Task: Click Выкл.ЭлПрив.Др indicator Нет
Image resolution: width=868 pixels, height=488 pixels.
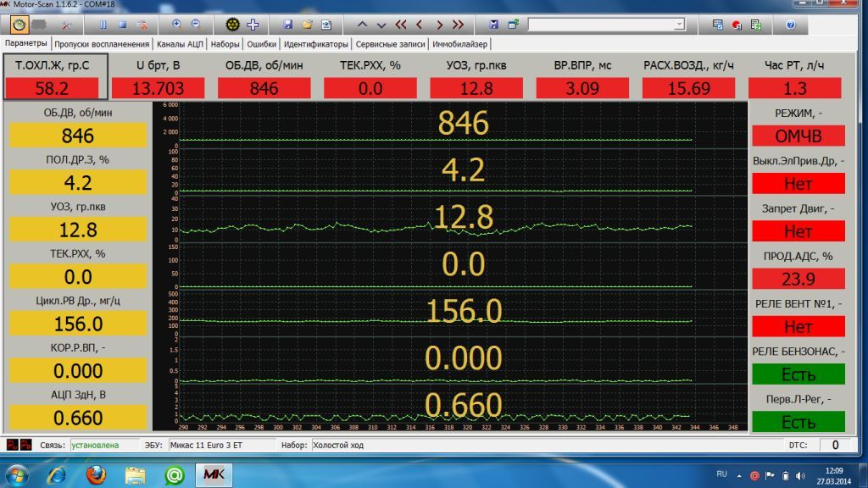Action: click(x=798, y=183)
